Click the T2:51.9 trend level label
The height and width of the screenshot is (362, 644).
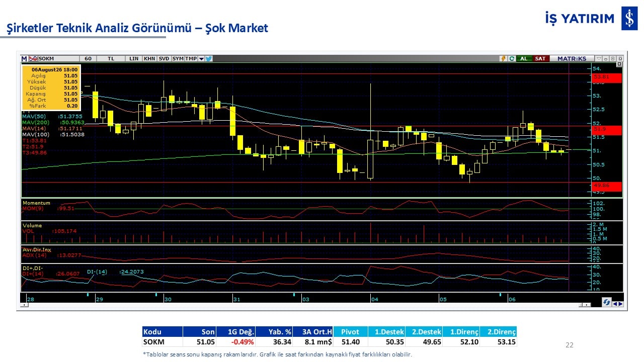(x=33, y=146)
